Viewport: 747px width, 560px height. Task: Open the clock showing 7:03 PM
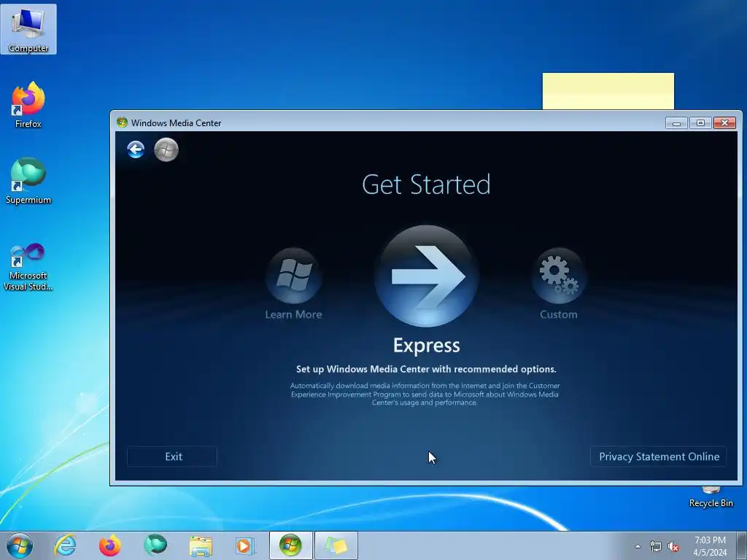pos(710,545)
